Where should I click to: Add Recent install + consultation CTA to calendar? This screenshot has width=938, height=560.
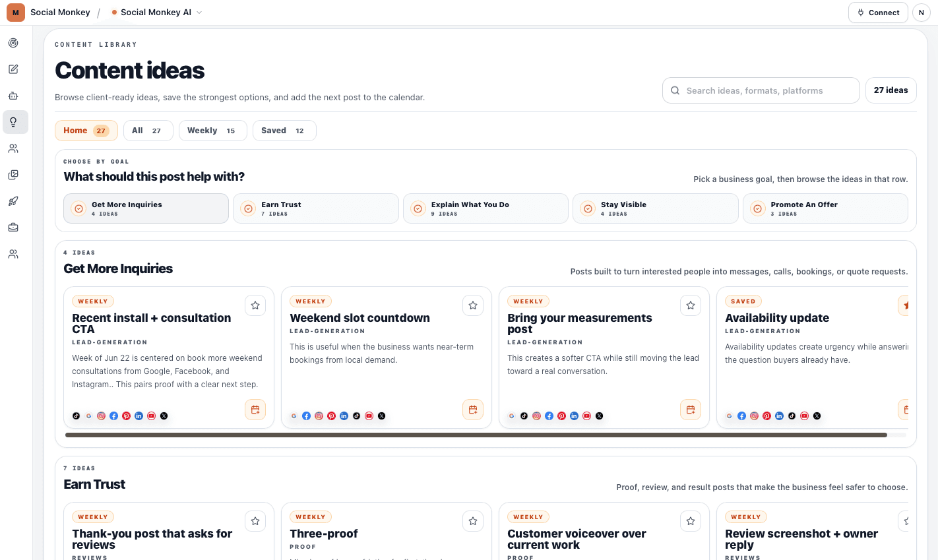click(x=255, y=410)
